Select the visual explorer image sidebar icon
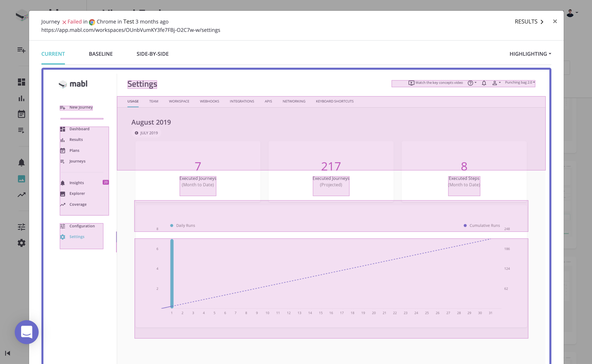 click(x=21, y=179)
